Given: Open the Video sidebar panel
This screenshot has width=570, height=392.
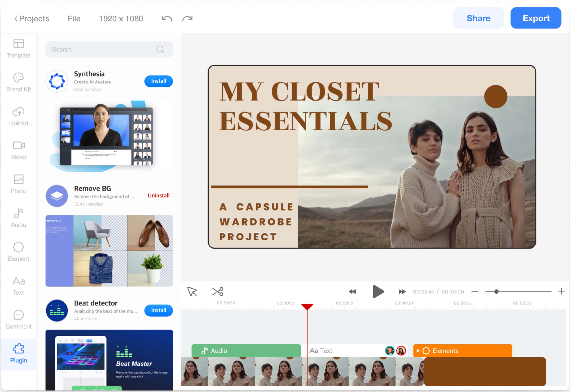Looking at the screenshot, I should pyautogui.click(x=18, y=150).
